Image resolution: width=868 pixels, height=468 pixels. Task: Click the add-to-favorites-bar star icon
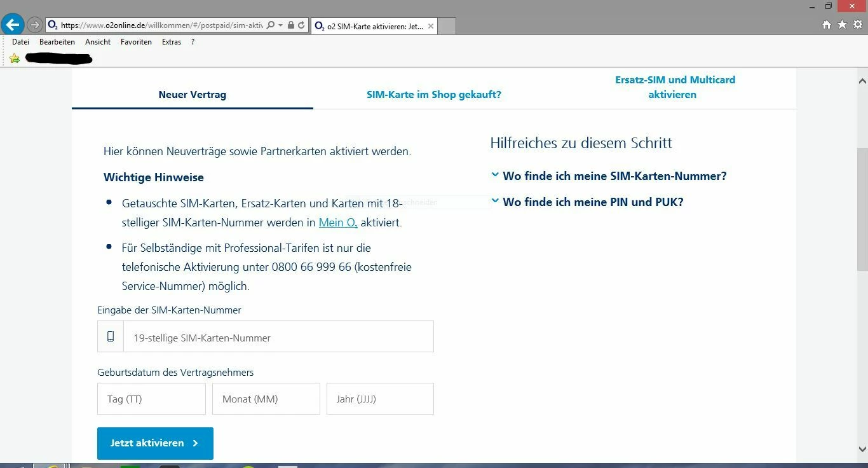[15, 59]
